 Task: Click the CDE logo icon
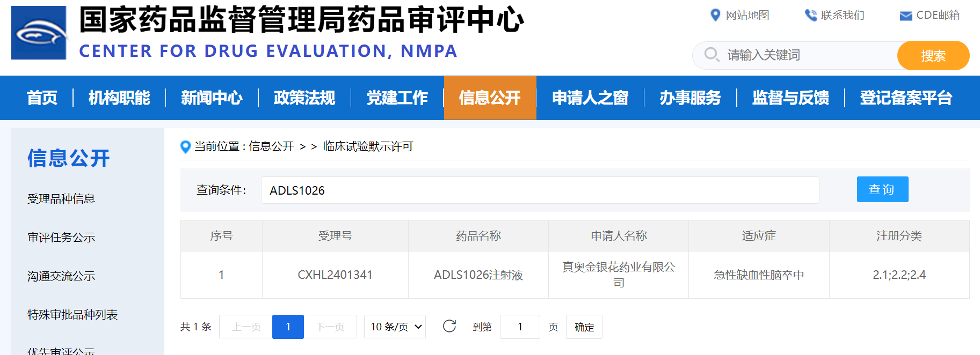coord(39,33)
